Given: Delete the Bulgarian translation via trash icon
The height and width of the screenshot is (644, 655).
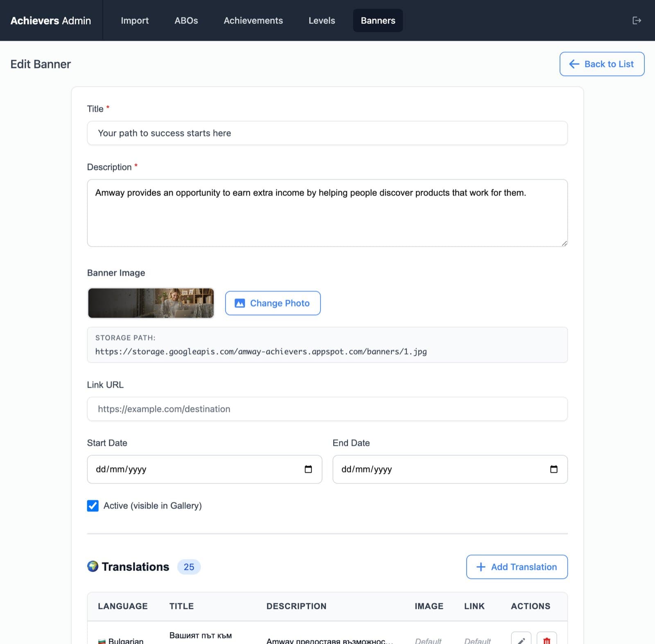Looking at the screenshot, I should (x=547, y=640).
